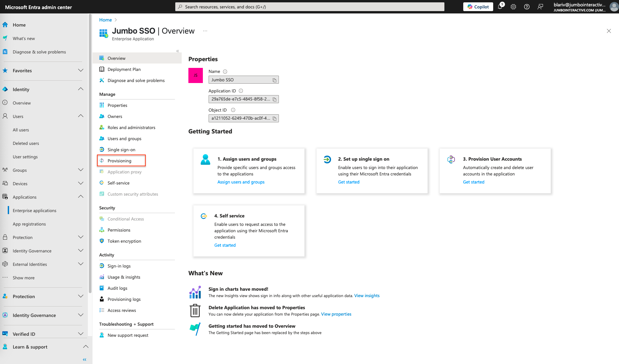Expand Identity Governance under Identity
The width and height of the screenshot is (619, 364).
point(81,250)
